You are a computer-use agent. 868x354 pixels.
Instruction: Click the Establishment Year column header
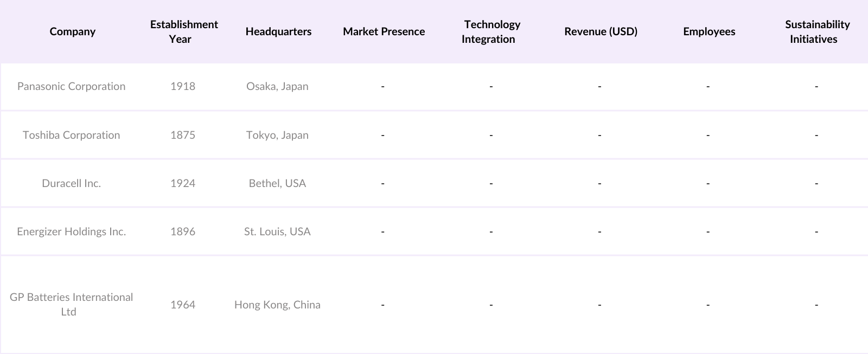coord(184,31)
